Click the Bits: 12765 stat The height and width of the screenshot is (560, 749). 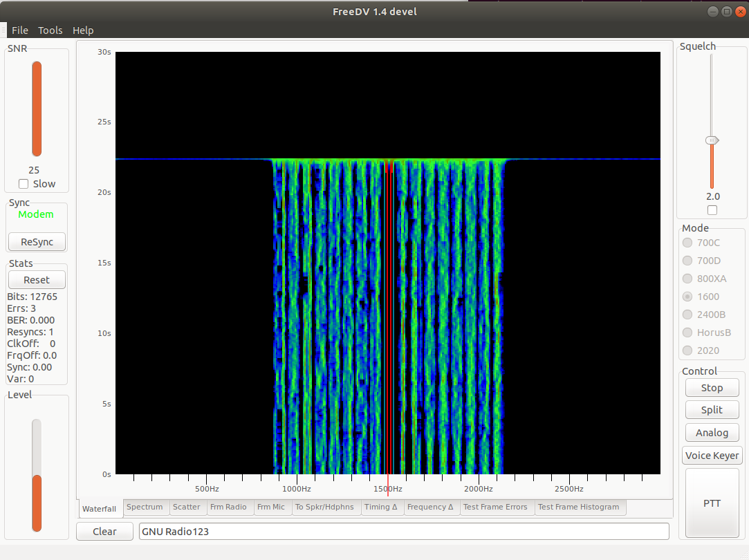pos(32,297)
